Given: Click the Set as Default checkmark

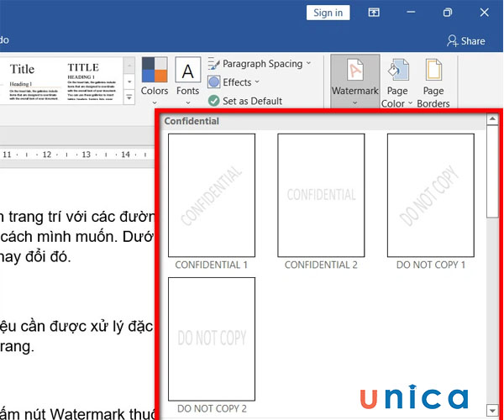Looking at the screenshot, I should (x=214, y=101).
